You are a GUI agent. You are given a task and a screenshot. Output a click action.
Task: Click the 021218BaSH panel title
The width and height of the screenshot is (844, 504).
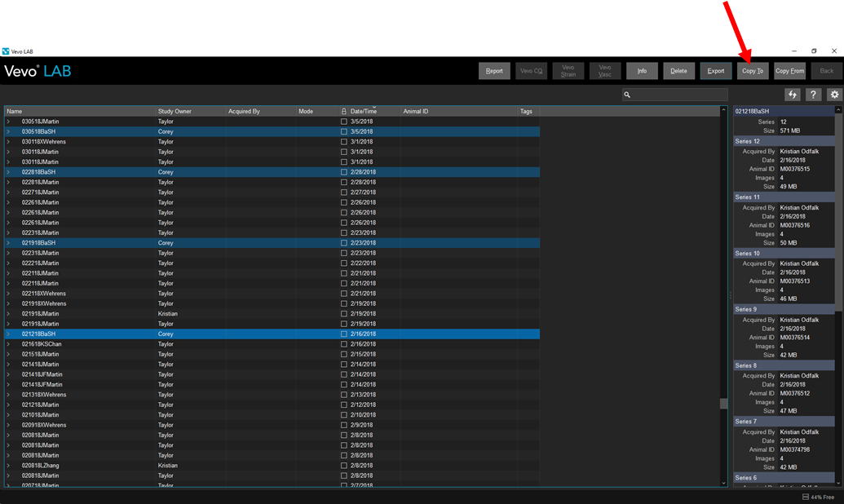coord(752,112)
